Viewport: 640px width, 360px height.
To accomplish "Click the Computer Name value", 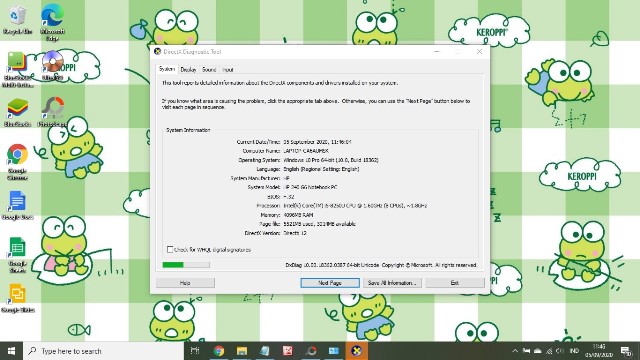I will click(306, 151).
